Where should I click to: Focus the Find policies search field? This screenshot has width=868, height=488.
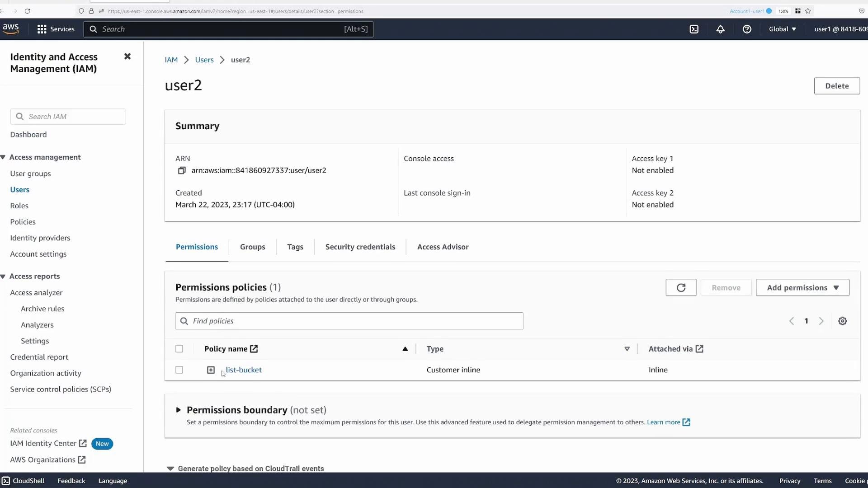click(349, 321)
